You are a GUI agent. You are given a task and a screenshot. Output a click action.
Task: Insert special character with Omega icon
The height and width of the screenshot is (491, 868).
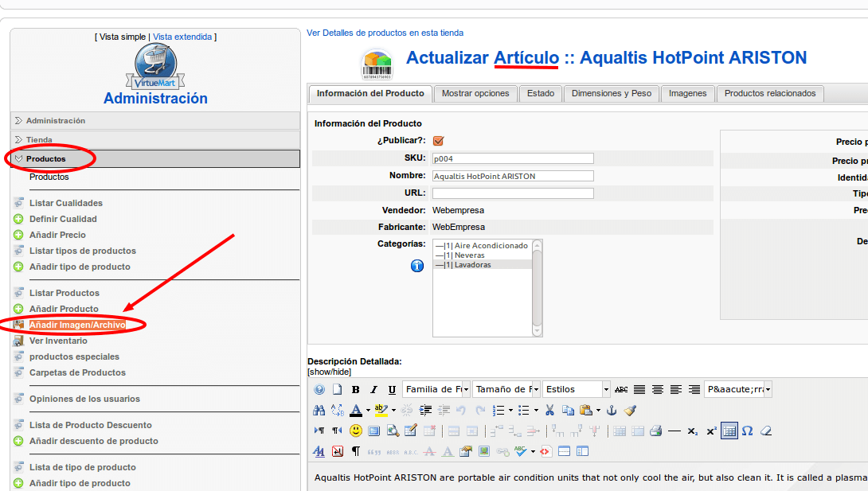(747, 431)
